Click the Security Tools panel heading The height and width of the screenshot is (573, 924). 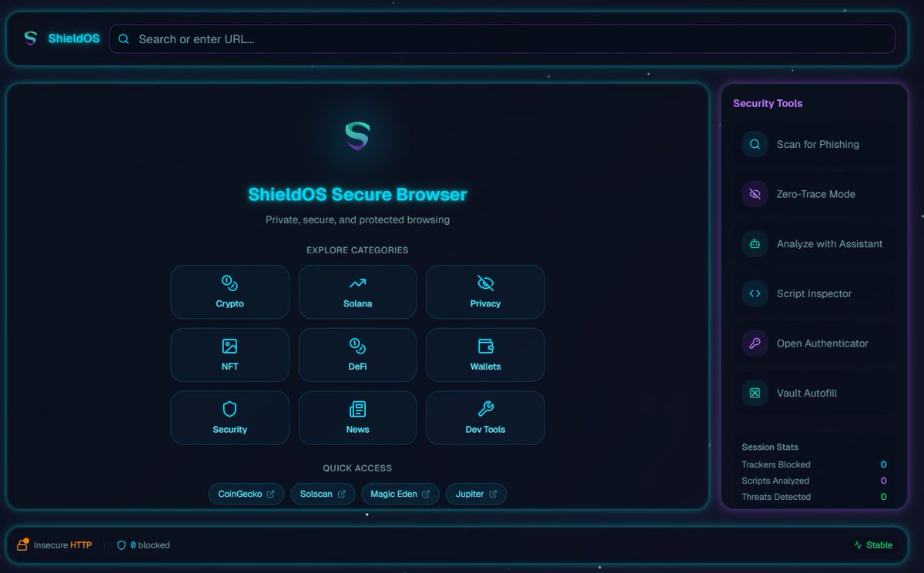768,103
